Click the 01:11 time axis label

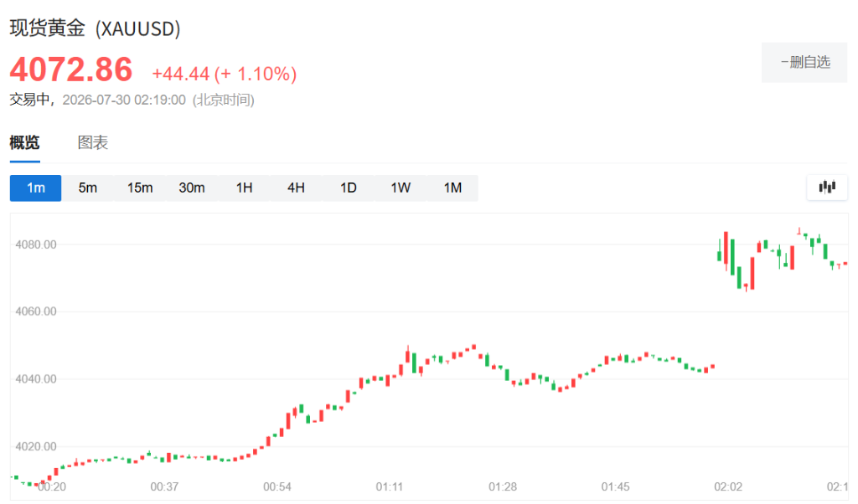389,486
